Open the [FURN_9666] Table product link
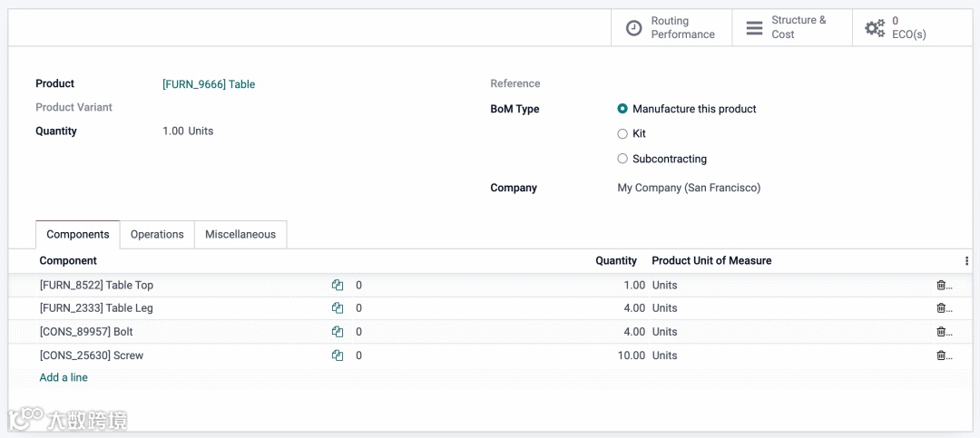Screen dimensions: 980x438 point(209,84)
